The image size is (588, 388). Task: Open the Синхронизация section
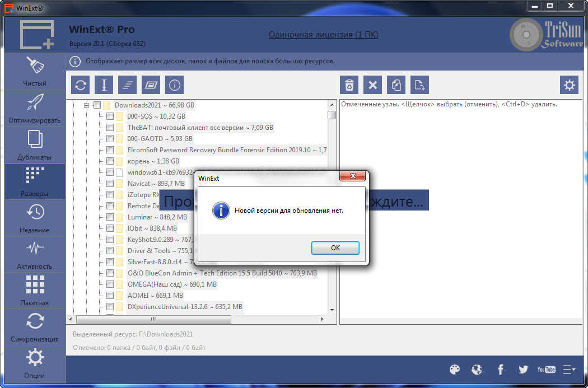[x=35, y=327]
